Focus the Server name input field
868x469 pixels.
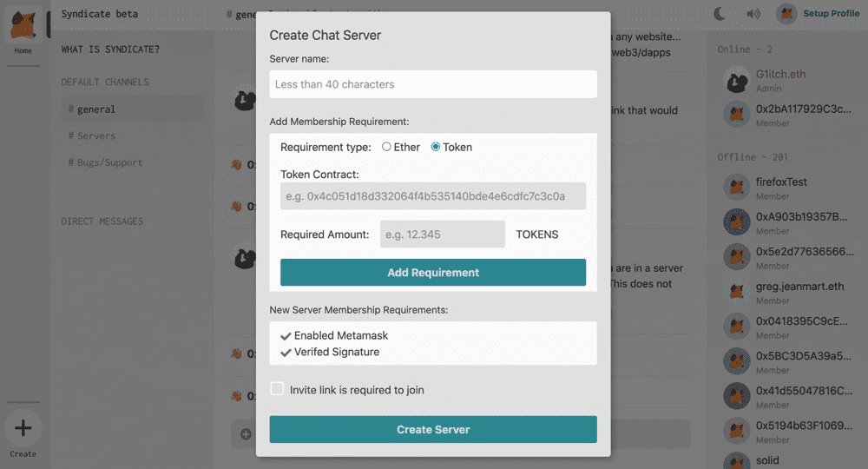pyautogui.click(x=433, y=84)
